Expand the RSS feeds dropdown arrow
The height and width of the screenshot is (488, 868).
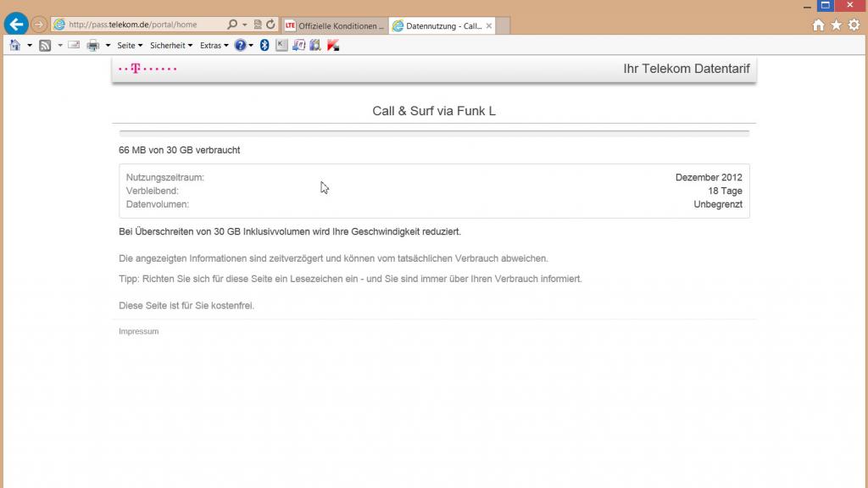[x=60, y=46]
